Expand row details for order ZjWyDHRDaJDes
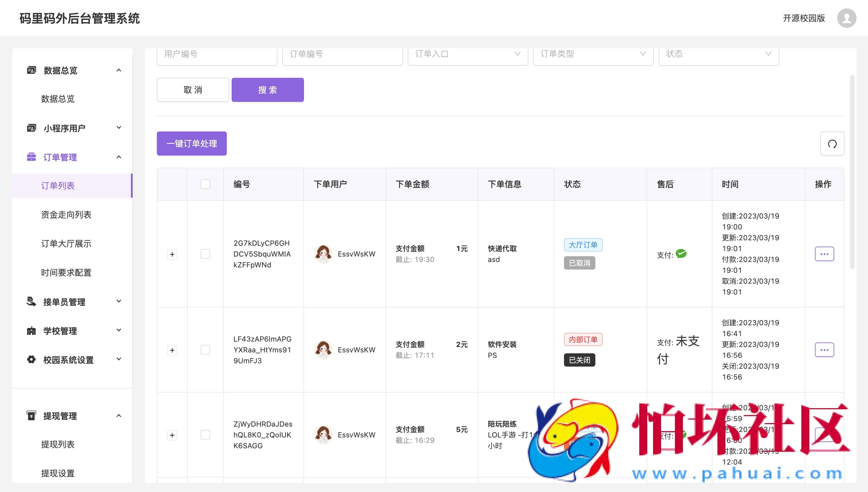Screen dimensions: 868x492 [x=172, y=435]
